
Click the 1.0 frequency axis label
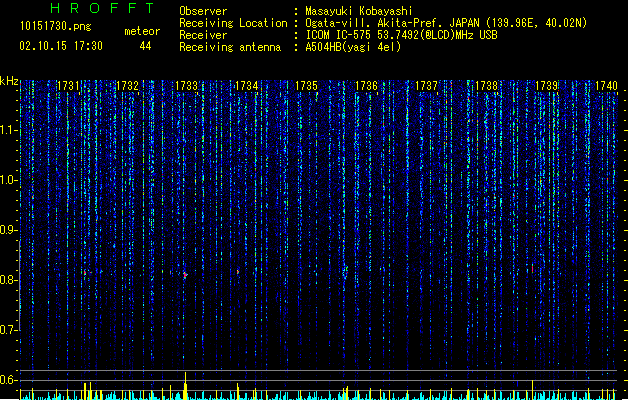pos(9,180)
